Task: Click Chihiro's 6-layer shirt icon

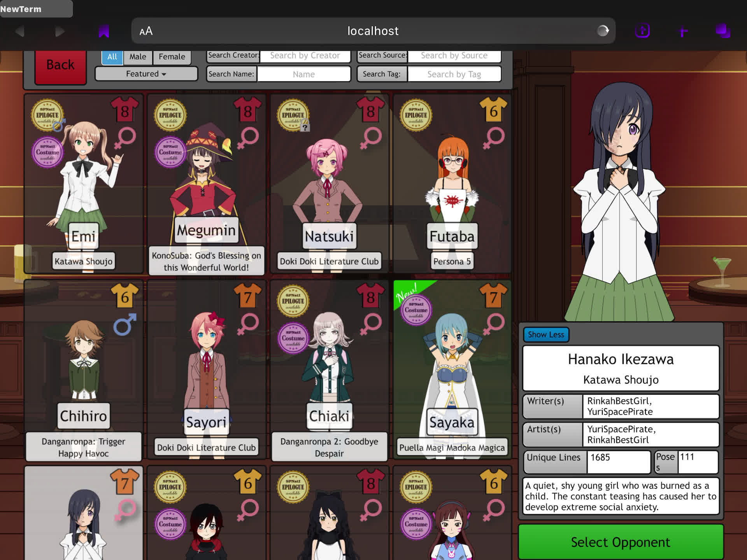Action: tap(124, 296)
